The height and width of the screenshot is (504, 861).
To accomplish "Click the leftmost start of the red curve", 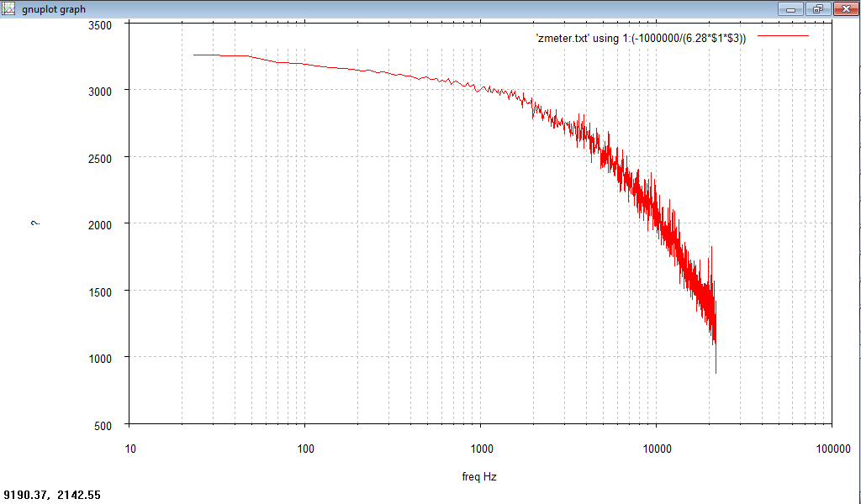I will pyautogui.click(x=194, y=55).
